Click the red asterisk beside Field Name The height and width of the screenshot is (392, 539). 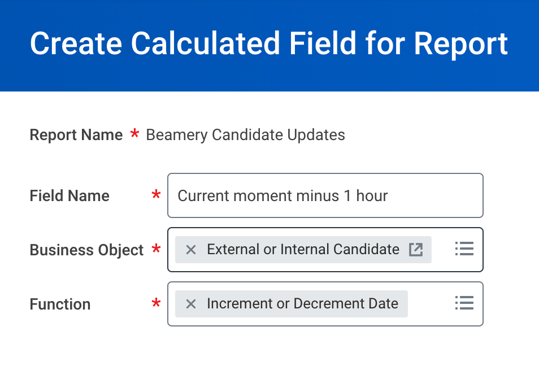(x=156, y=194)
